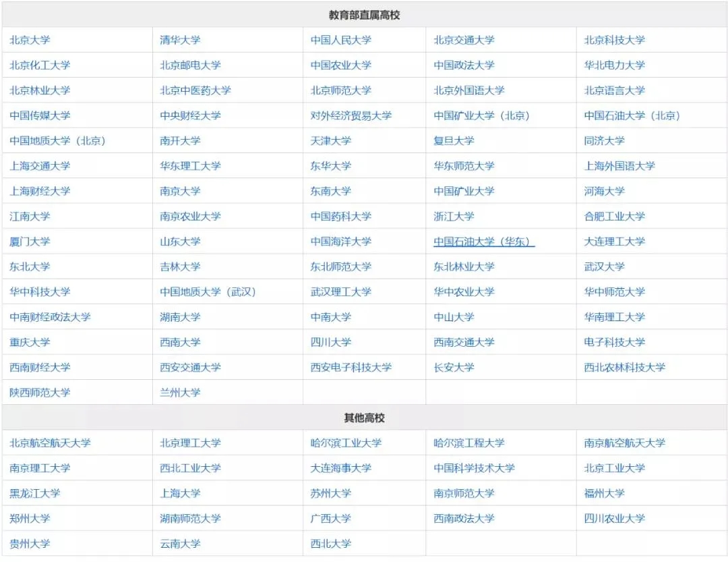Open the 北京科技大学 link
The width and height of the screenshot is (728, 562).
(614, 40)
